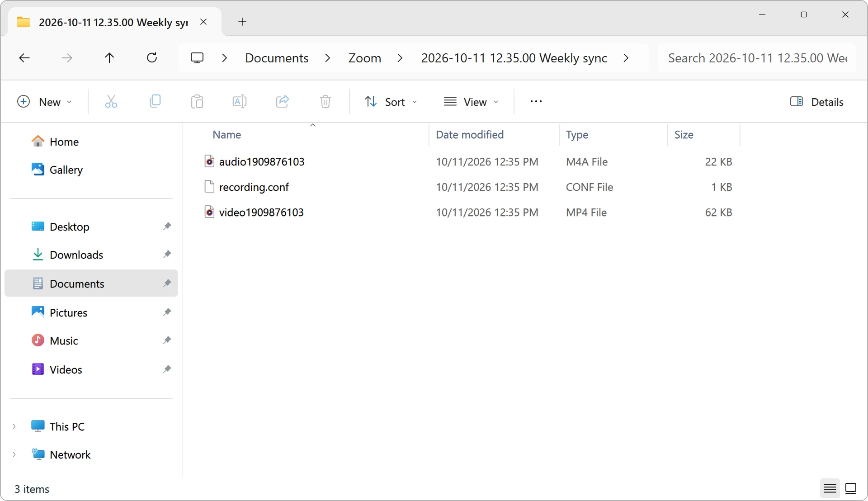Open Videos in the sidebar

tap(91, 369)
